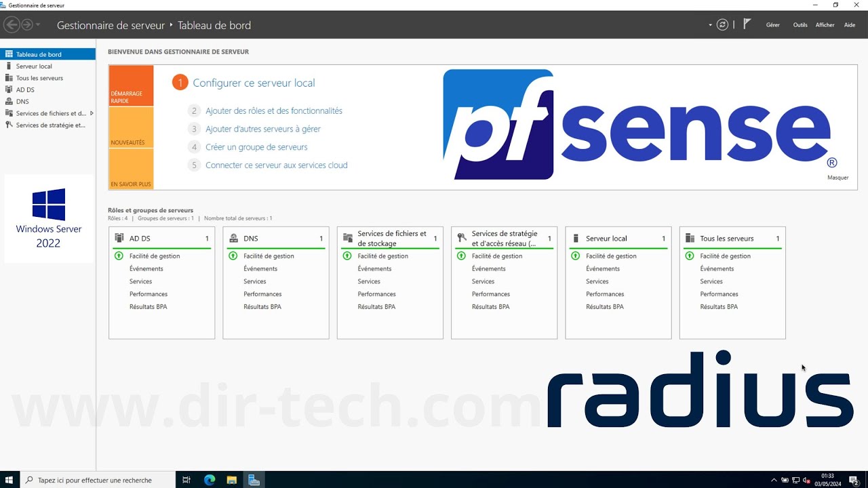Open the Aide menu
Image resolution: width=868 pixels, height=488 pixels.
point(850,25)
